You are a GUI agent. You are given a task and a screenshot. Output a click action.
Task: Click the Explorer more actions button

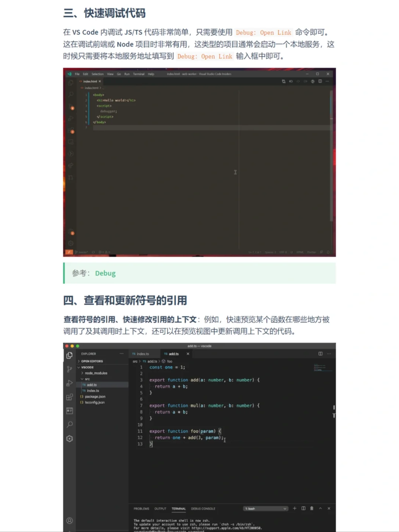tap(121, 353)
